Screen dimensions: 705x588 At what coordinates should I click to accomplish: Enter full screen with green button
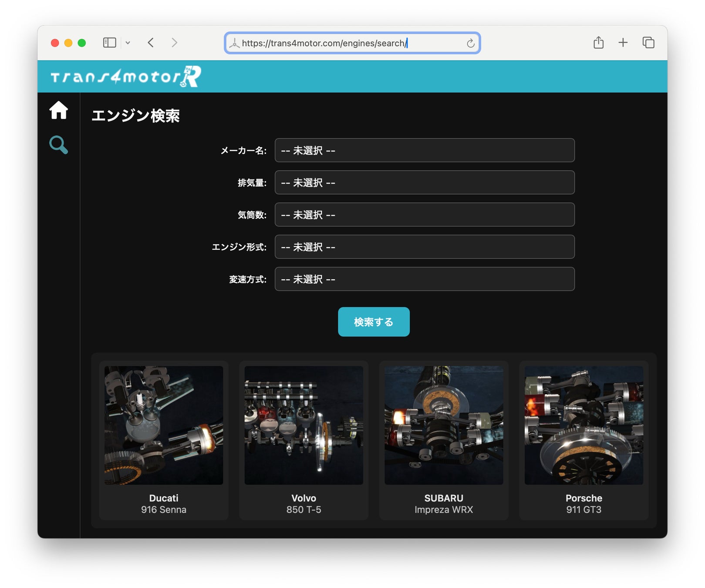click(82, 43)
